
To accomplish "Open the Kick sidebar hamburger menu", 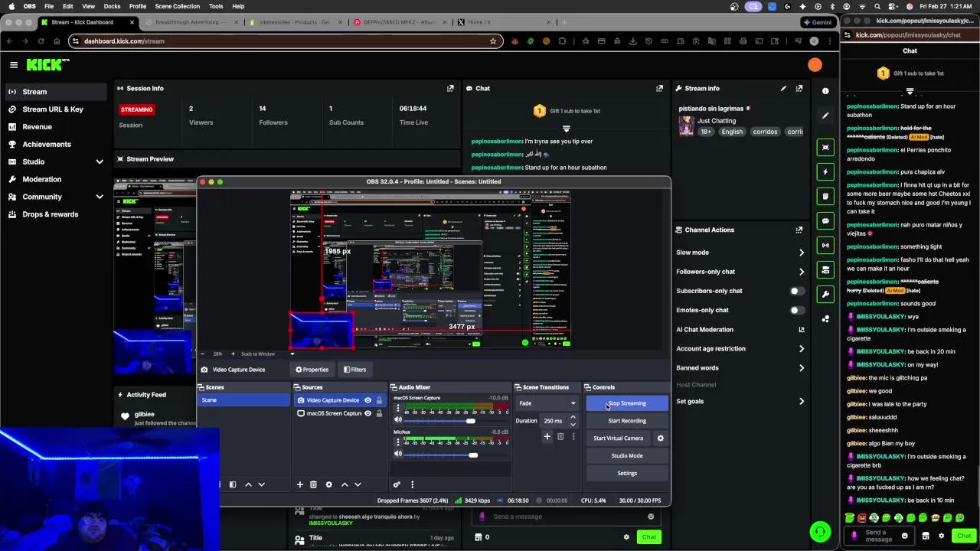I will [x=14, y=65].
